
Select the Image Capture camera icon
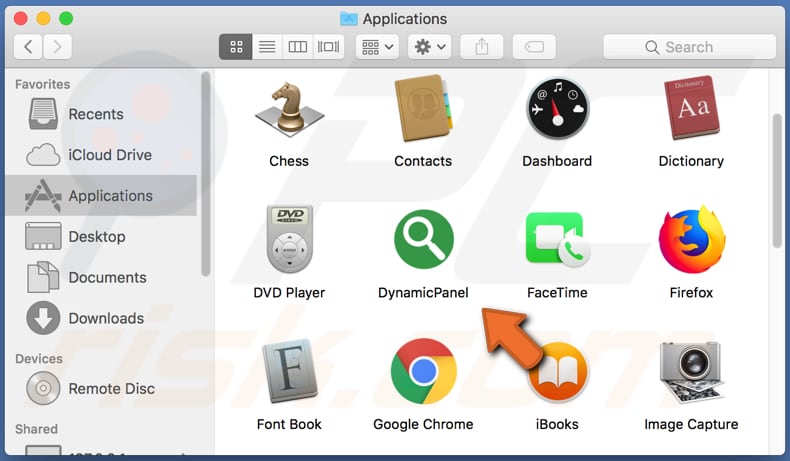point(691,372)
